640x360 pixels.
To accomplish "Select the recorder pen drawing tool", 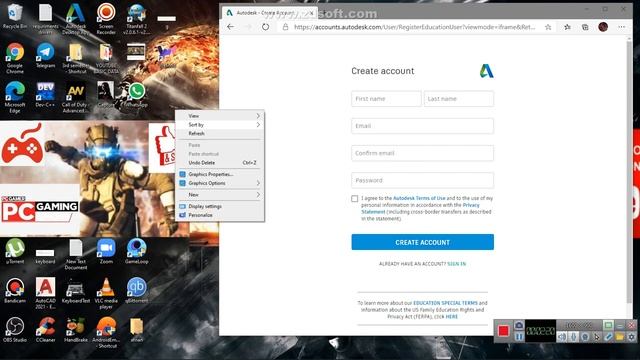I will click(608, 337).
